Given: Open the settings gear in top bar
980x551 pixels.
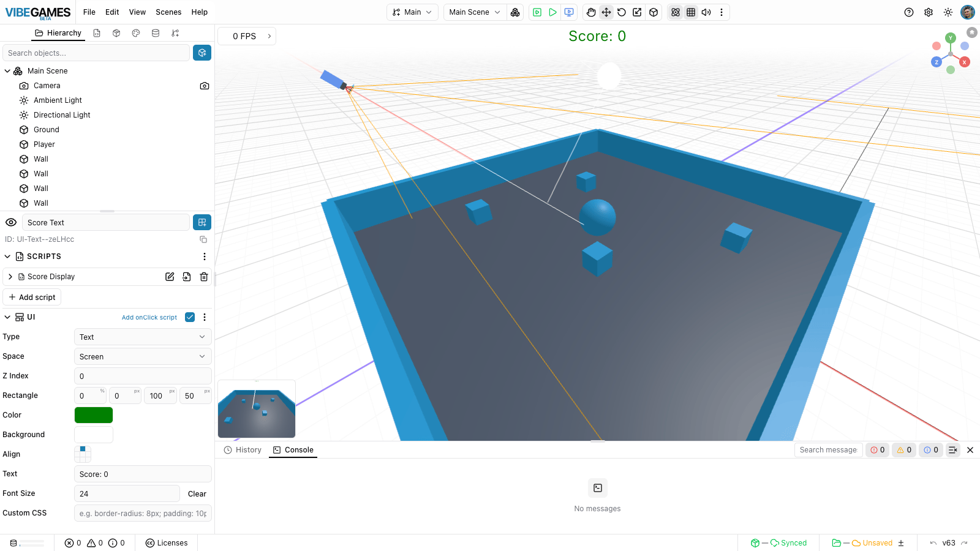Looking at the screenshot, I should coord(929,12).
